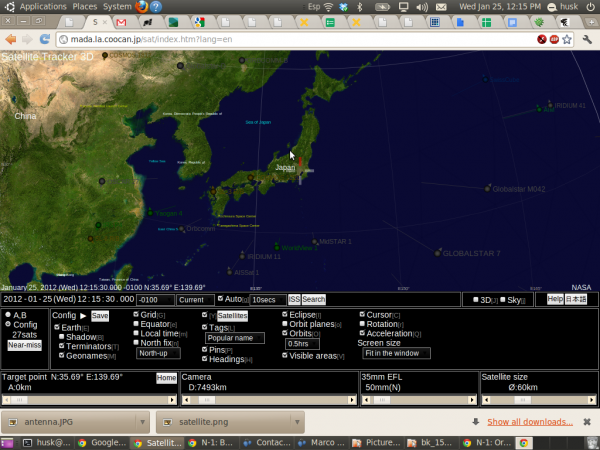Toggle the Earth checkbox
600x450 pixels.
[x=57, y=327]
